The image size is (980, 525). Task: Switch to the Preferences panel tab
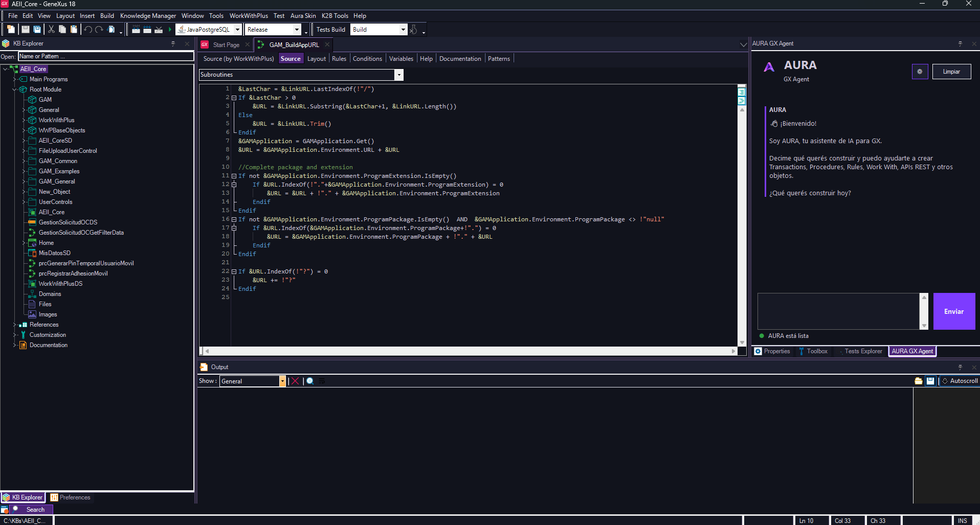point(70,497)
